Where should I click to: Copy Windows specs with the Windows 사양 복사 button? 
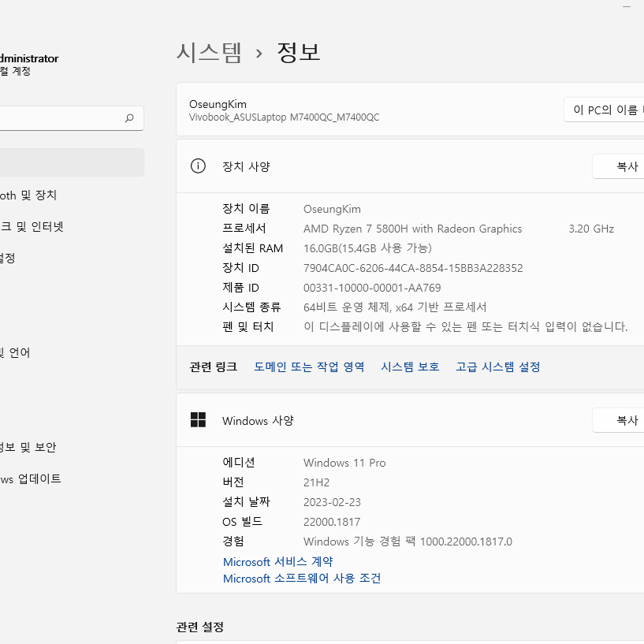(618, 420)
